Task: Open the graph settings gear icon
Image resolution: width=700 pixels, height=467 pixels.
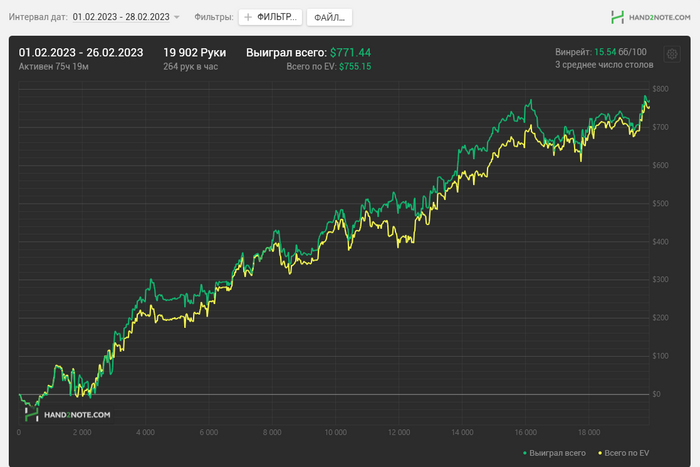Action: click(672, 54)
